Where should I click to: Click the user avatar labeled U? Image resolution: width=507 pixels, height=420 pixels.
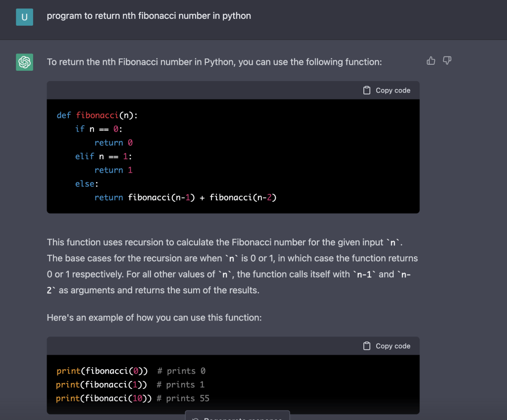[25, 17]
